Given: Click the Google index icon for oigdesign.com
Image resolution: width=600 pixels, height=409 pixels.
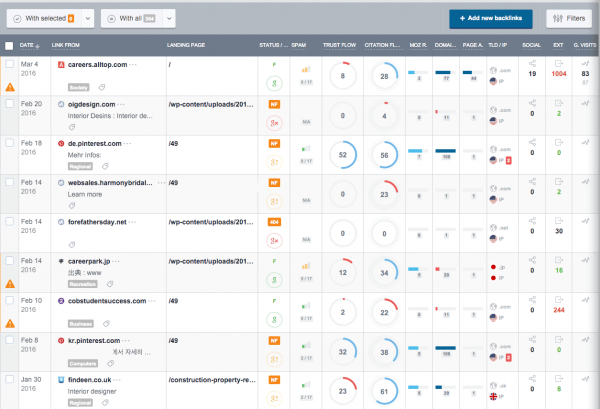Looking at the screenshot, I should 273,125.
